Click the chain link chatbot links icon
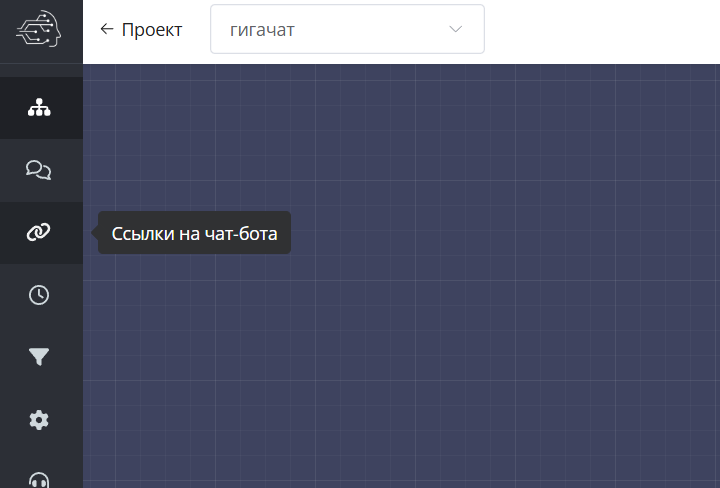720x488 pixels. (39, 232)
